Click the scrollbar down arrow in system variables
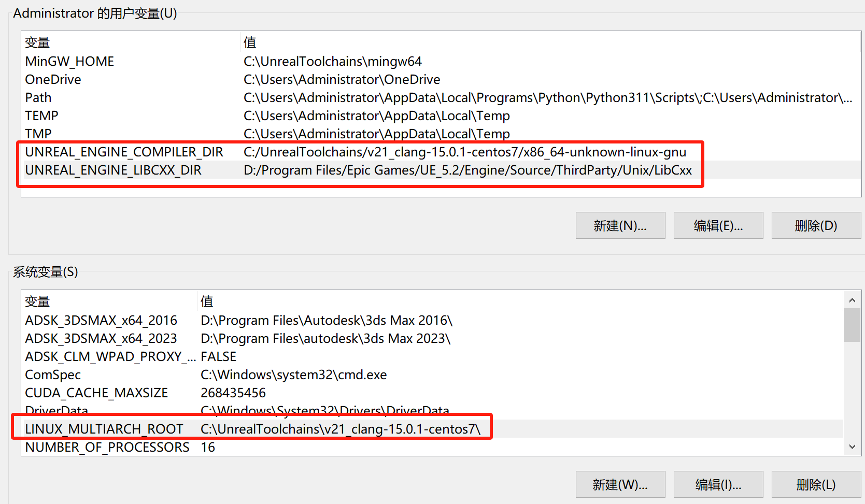The height and width of the screenshot is (504, 865). [852, 445]
